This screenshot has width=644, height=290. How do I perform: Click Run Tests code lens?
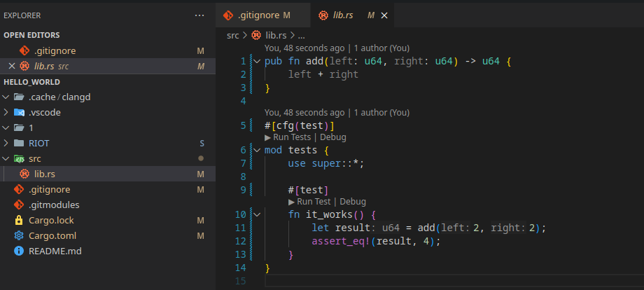point(290,137)
